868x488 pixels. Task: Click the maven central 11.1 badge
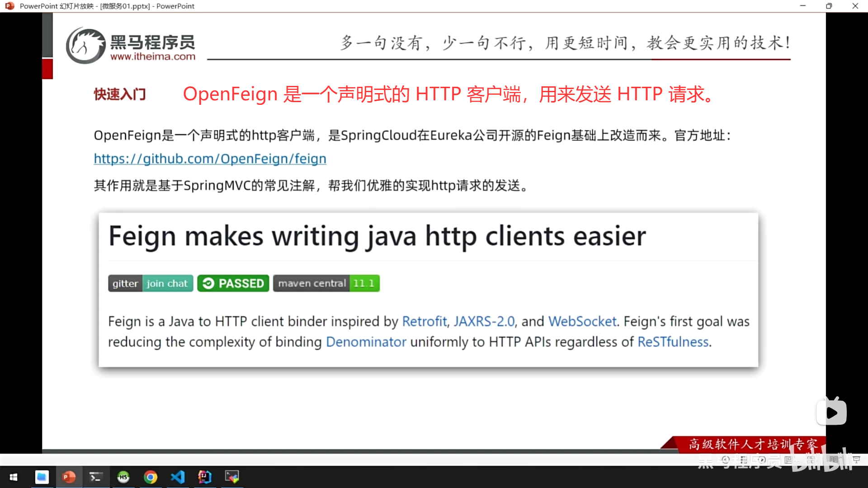point(326,283)
